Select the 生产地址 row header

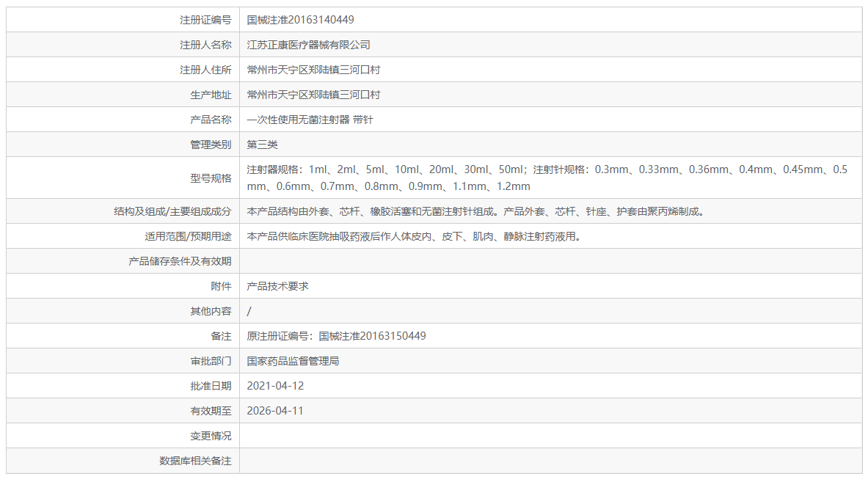213,94
